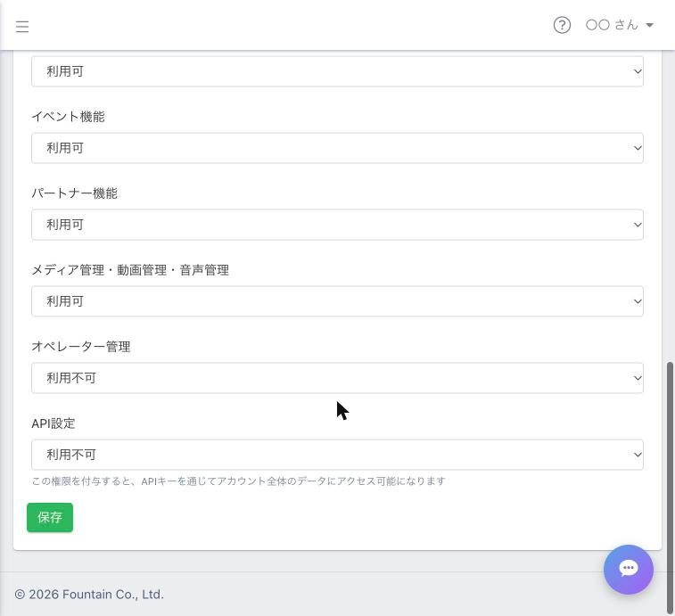The height and width of the screenshot is (616, 675).
Task: Click the パートナー機能 label
Action: 75,193
